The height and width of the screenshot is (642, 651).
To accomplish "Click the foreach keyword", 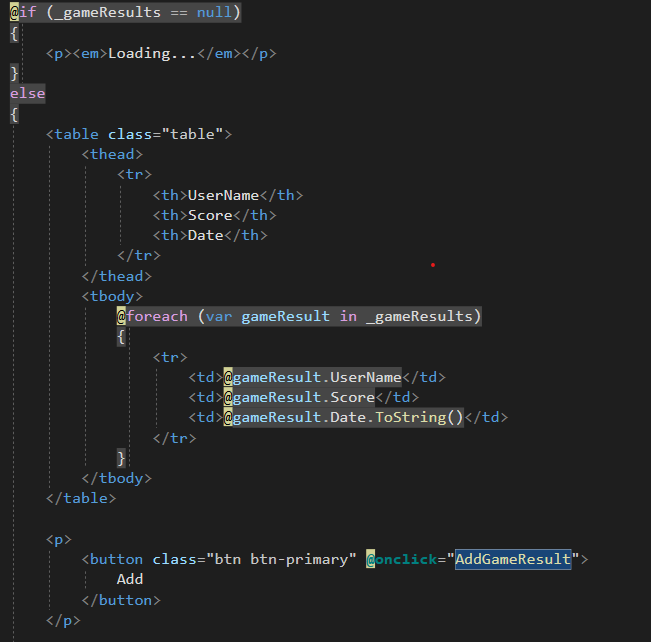I will tap(157, 316).
